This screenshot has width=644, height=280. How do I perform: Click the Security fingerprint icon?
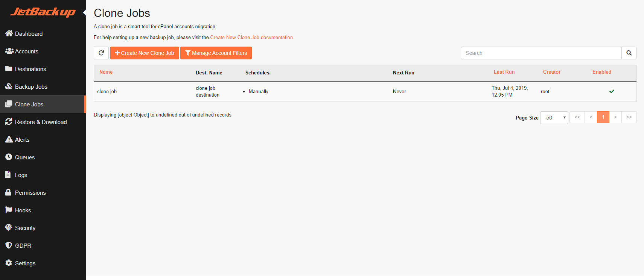pos(9,228)
